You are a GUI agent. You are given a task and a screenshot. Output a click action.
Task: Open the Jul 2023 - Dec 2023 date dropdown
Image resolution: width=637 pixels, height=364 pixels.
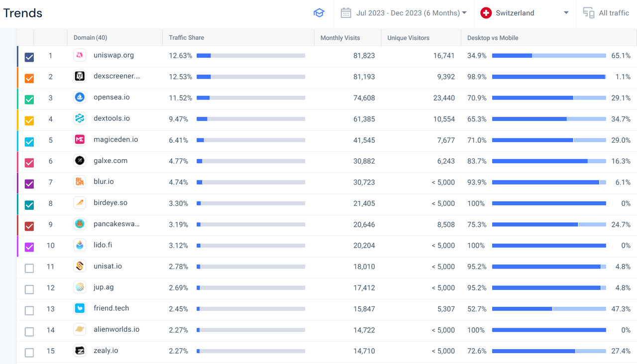pos(411,13)
